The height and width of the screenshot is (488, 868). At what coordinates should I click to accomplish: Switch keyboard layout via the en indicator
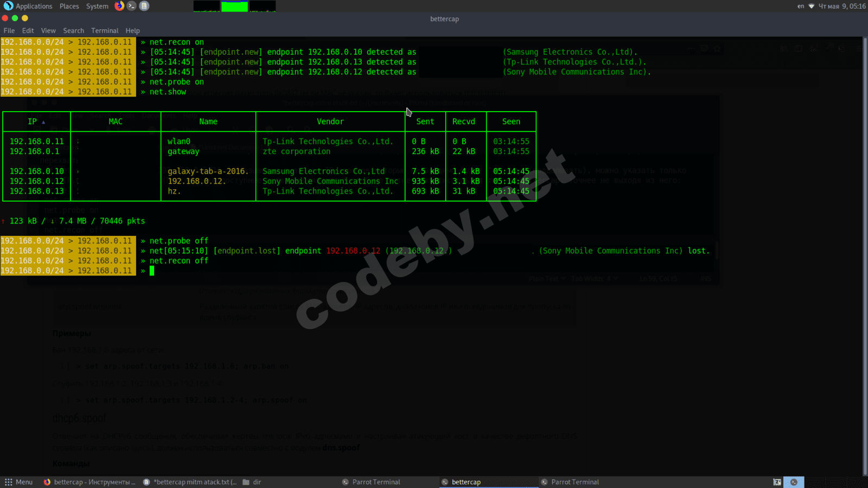pyautogui.click(x=801, y=6)
